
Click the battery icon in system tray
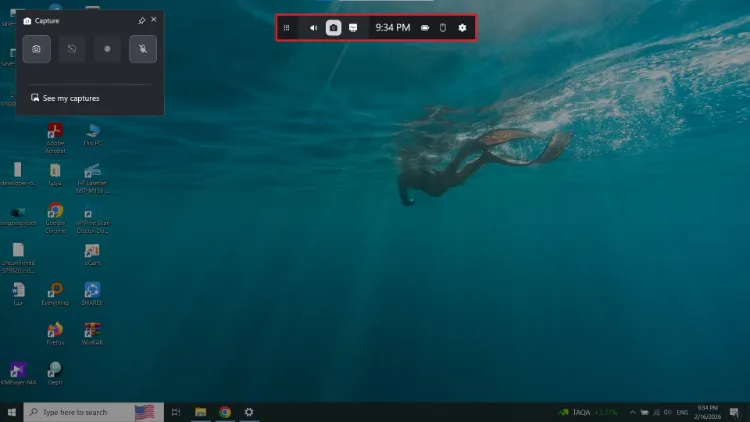click(x=644, y=412)
